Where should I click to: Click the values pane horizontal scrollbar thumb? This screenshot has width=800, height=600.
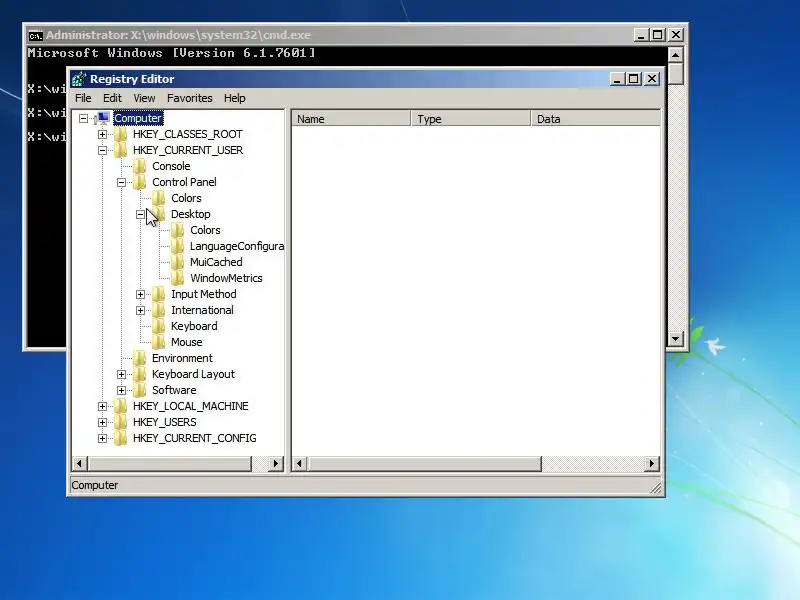click(x=424, y=464)
